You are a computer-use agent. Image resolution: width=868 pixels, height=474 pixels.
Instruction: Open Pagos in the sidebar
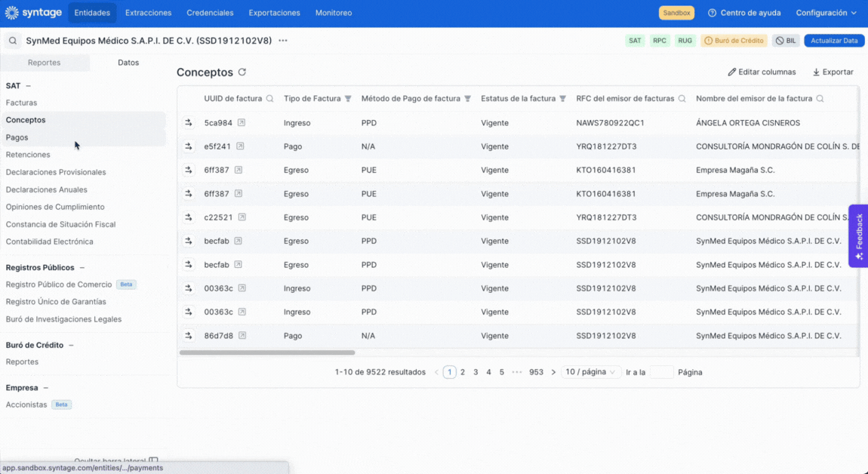pyautogui.click(x=17, y=137)
